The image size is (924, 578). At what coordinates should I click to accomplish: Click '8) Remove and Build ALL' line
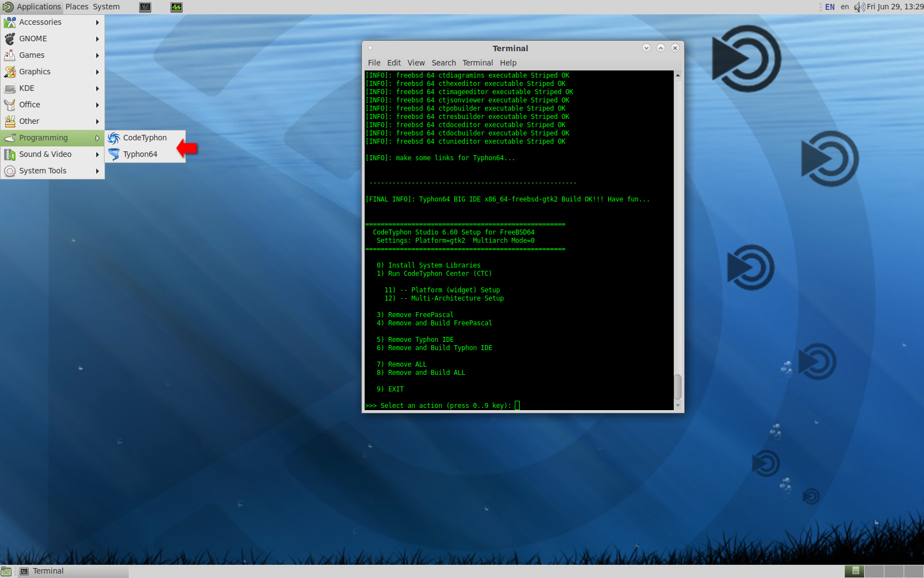coord(421,373)
